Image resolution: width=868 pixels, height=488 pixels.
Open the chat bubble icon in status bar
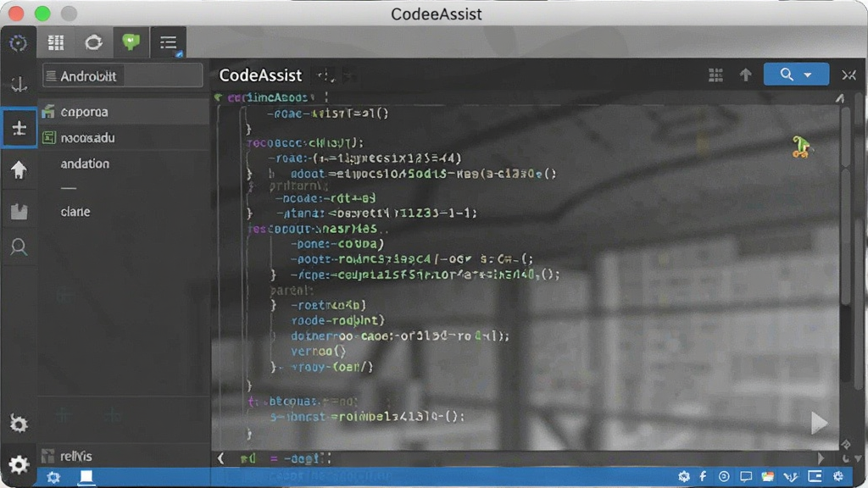click(x=746, y=476)
